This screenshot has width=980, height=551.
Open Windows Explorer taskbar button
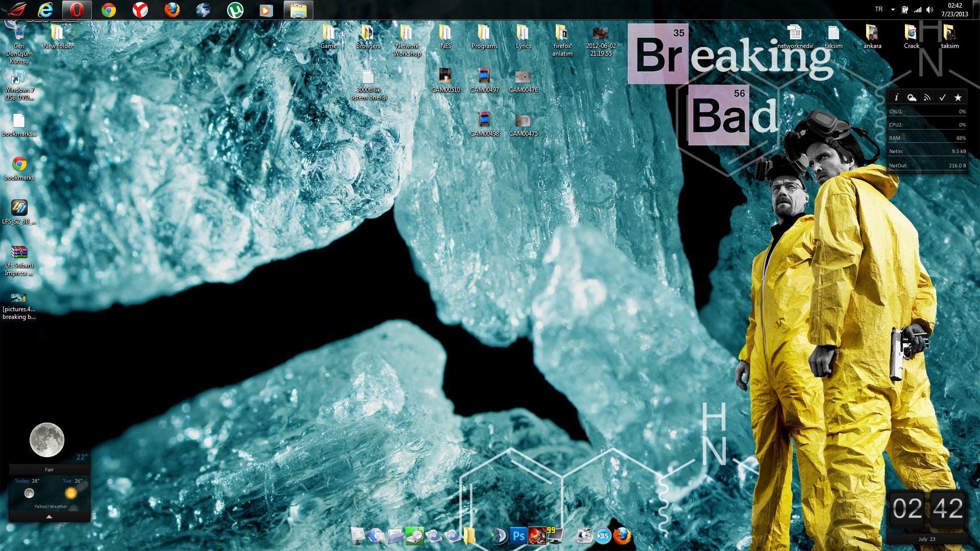click(298, 10)
